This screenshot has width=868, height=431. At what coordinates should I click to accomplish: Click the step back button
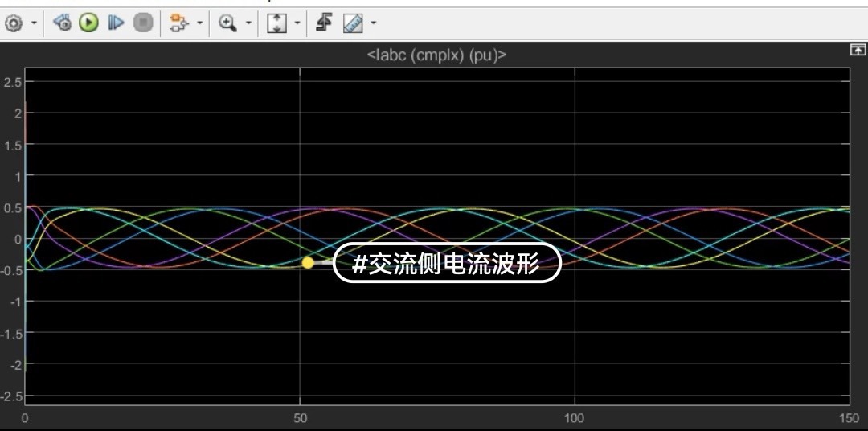[x=62, y=23]
